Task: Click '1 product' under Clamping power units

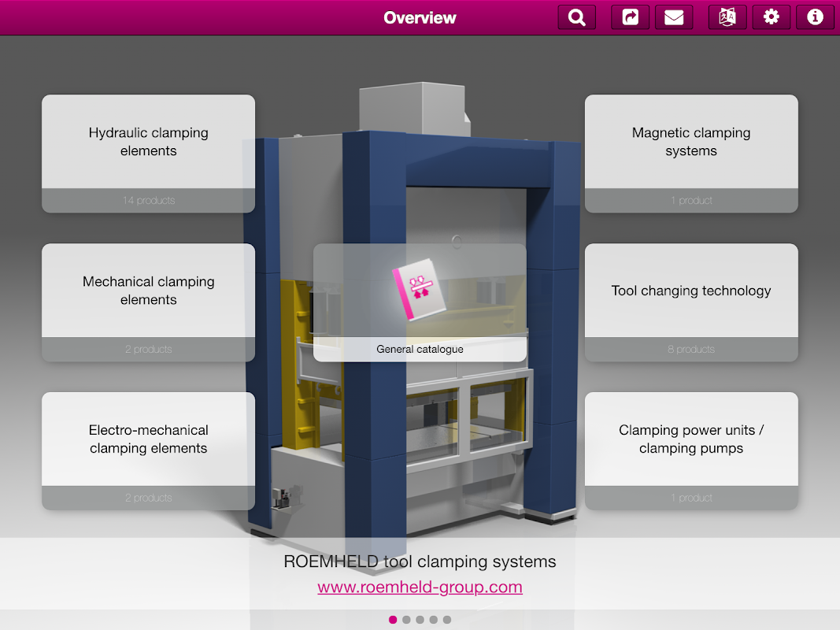Action: coord(691,498)
